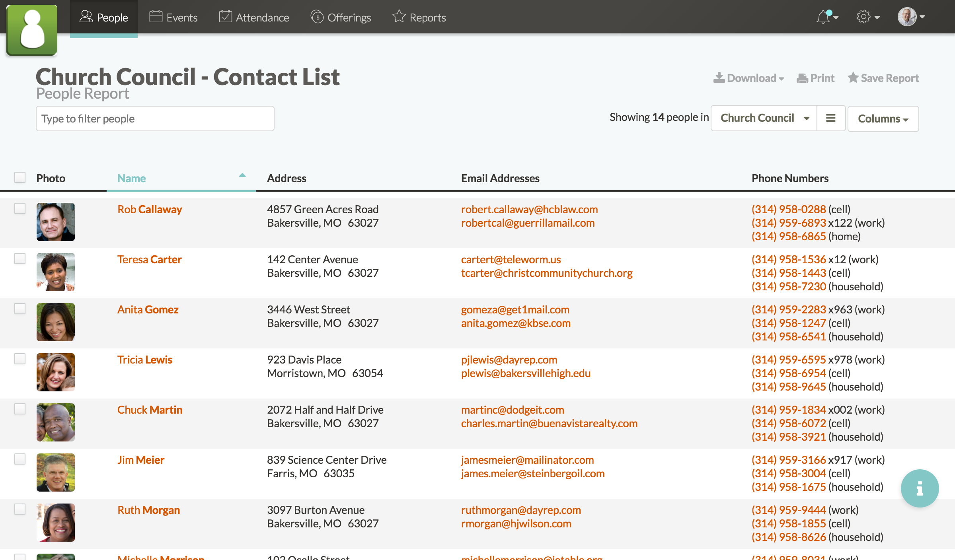Open Rob Callaway's profile link
The image size is (955, 560).
click(150, 209)
